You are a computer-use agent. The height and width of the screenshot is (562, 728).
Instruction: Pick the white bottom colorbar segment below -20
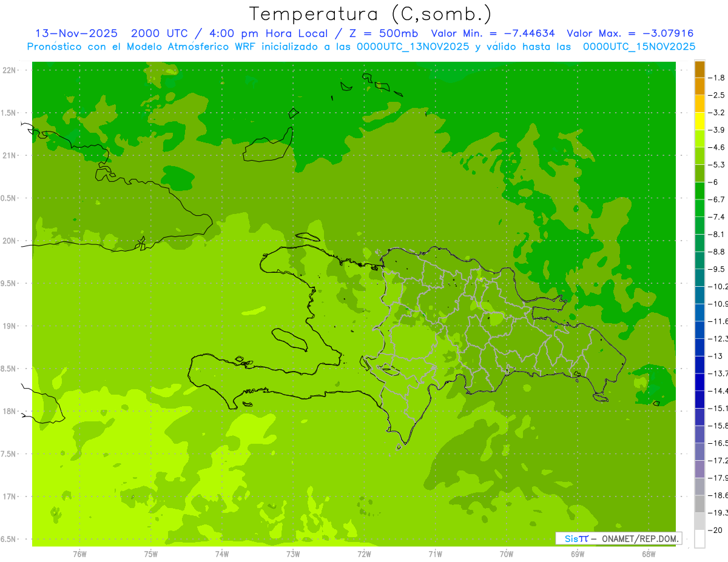click(700, 538)
